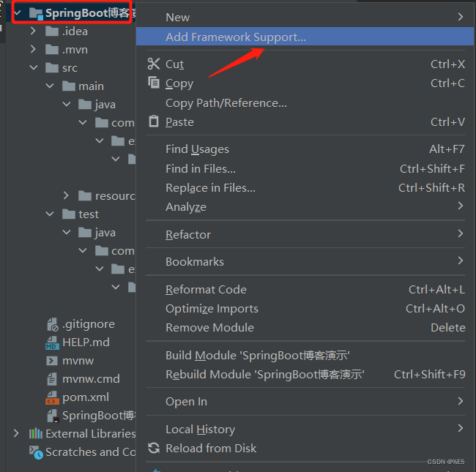Choose Replace in Files...

(305, 188)
